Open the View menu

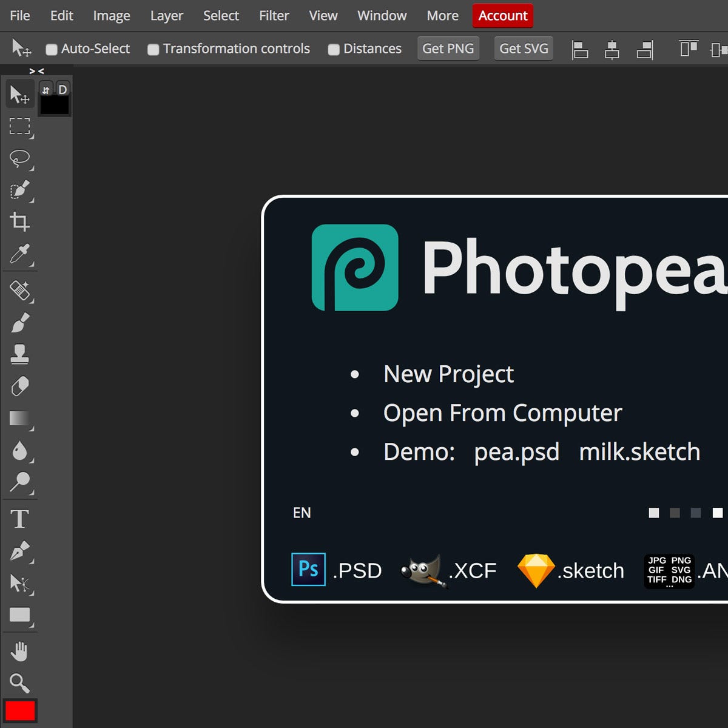(x=323, y=16)
